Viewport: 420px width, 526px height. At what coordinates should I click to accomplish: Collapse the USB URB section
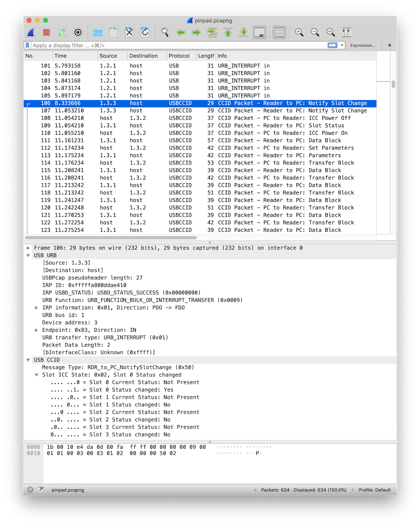[x=28, y=255]
